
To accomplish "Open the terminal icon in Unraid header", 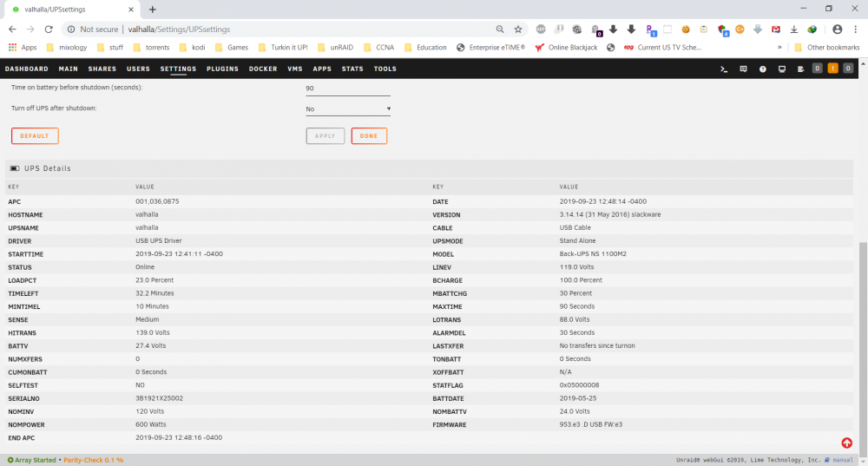I will 724,69.
